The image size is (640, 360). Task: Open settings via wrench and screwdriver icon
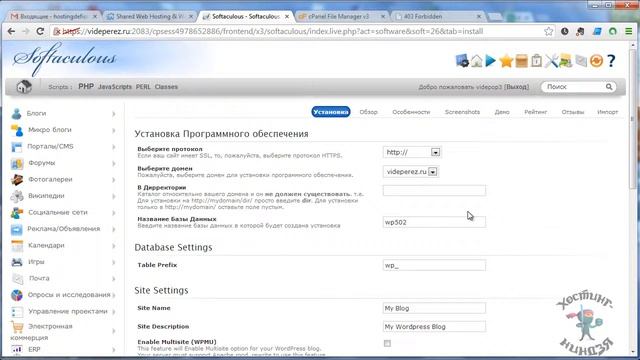[551, 61]
